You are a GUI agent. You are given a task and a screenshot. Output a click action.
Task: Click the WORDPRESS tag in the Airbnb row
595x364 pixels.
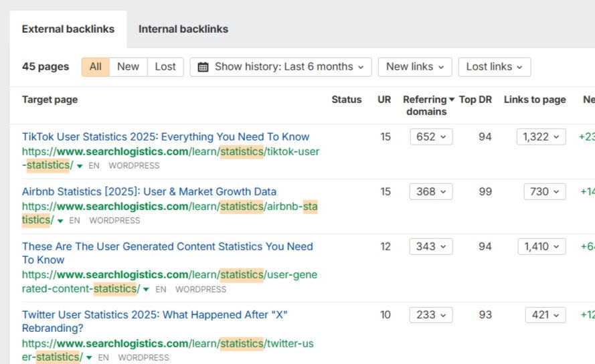tap(114, 221)
